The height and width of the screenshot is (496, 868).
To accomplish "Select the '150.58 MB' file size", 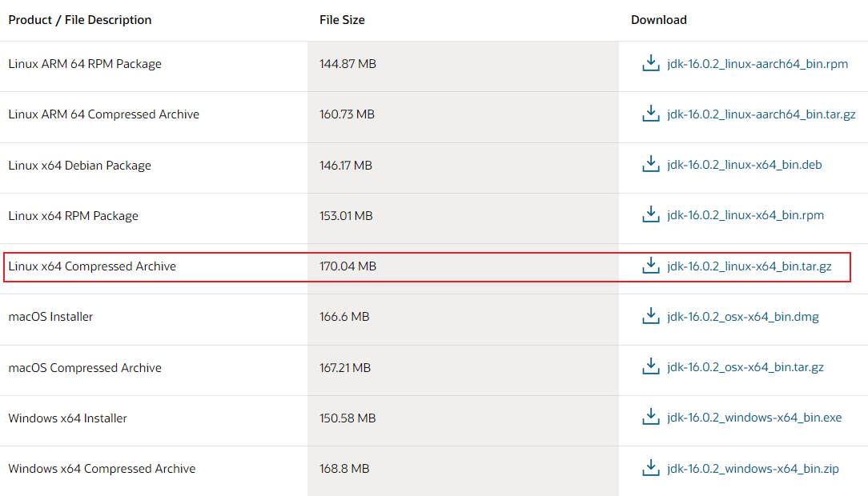I will point(348,418).
